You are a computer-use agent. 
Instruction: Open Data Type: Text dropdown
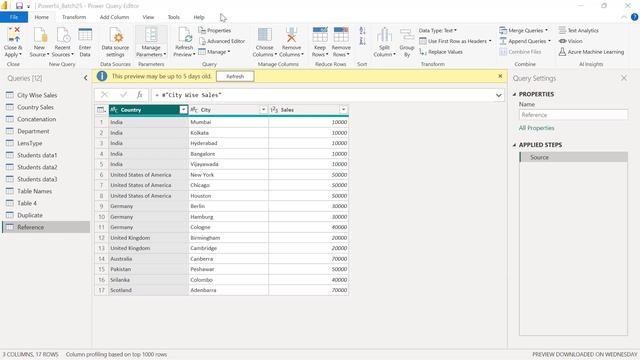(438, 31)
